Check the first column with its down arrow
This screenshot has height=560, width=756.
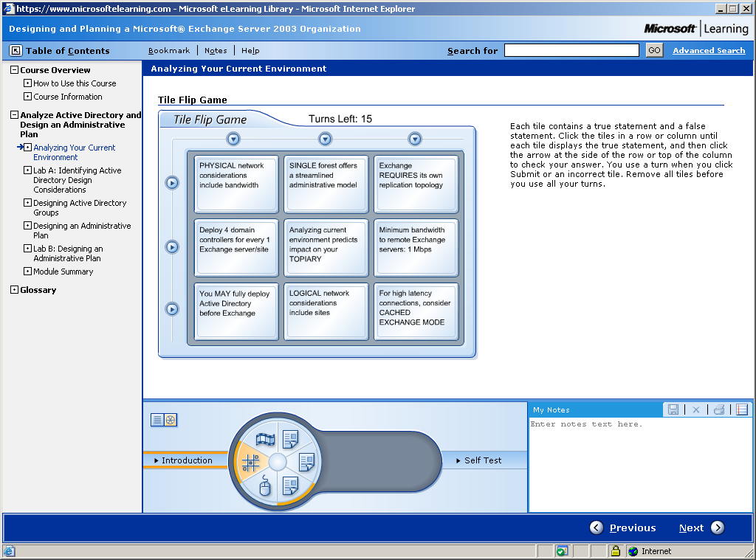[x=233, y=139]
